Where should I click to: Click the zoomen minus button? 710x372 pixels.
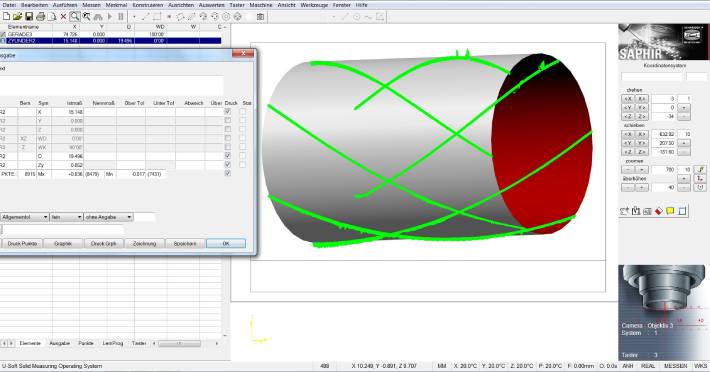pos(628,169)
